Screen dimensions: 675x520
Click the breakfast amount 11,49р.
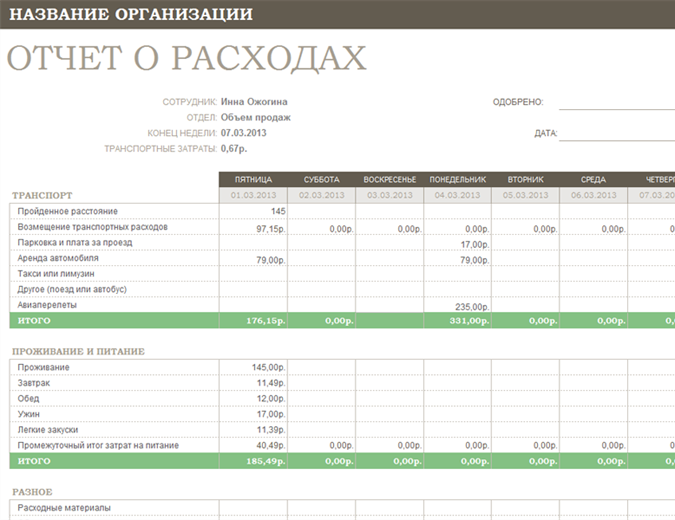[271, 383]
